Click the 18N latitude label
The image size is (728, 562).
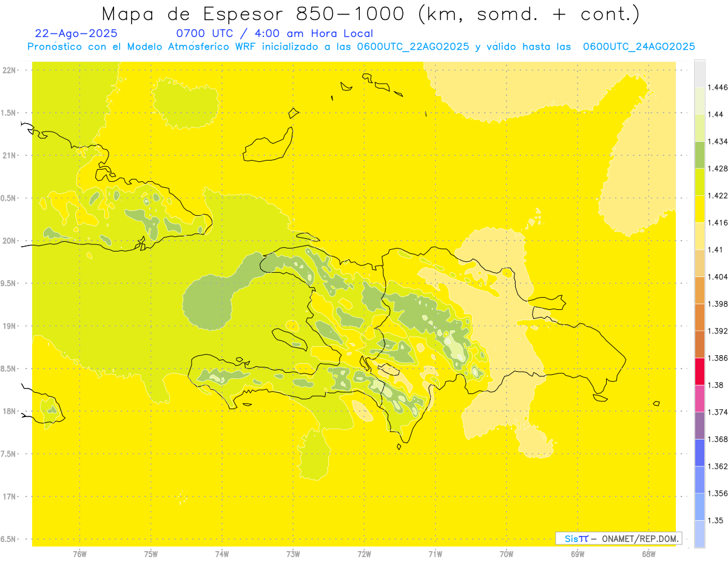8,412
